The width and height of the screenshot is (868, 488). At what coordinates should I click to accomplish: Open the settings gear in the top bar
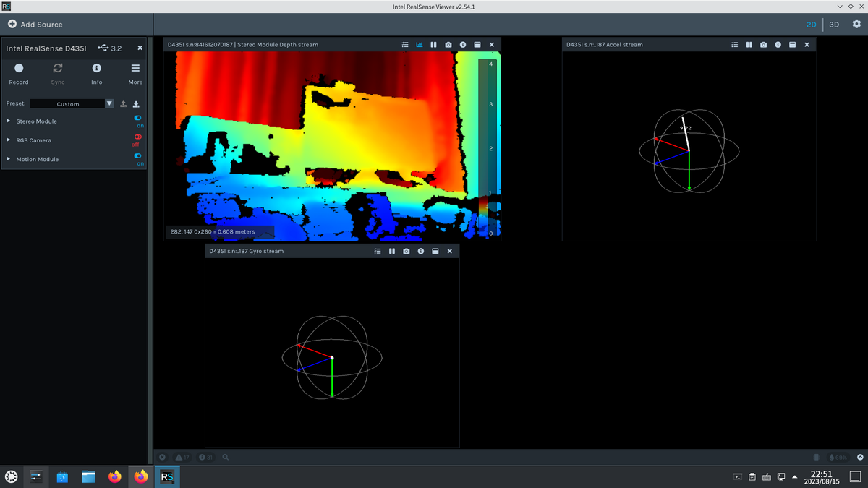coord(856,24)
